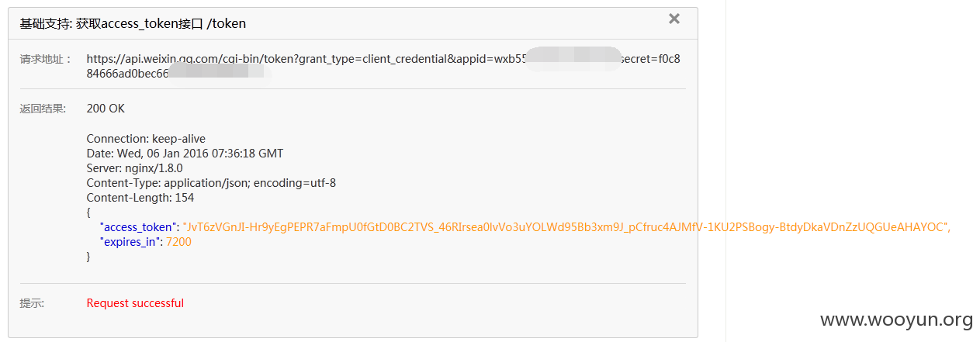
Task: Click the 请求地址 label
Action: 46,59
